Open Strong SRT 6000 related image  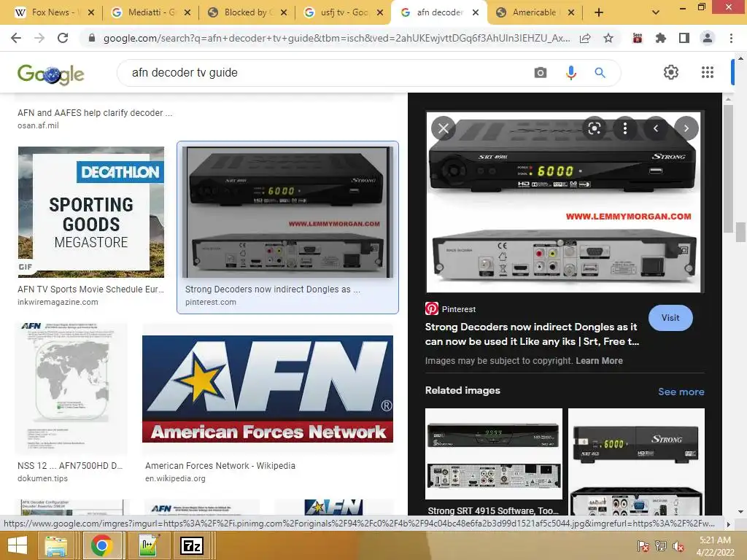(x=636, y=461)
